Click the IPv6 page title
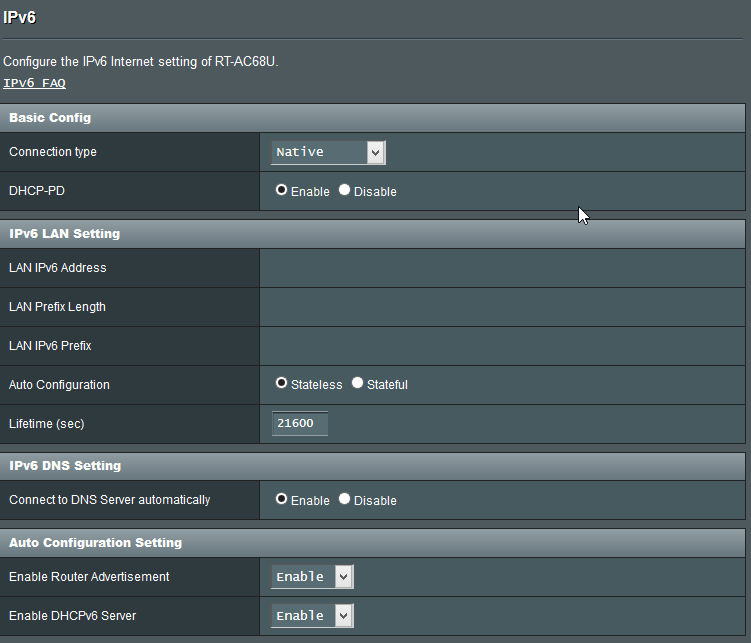The height and width of the screenshot is (643, 751). pyautogui.click(x=20, y=18)
